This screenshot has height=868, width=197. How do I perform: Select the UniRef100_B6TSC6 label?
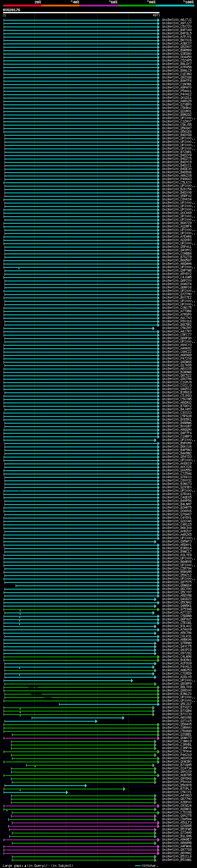coord(176,40)
